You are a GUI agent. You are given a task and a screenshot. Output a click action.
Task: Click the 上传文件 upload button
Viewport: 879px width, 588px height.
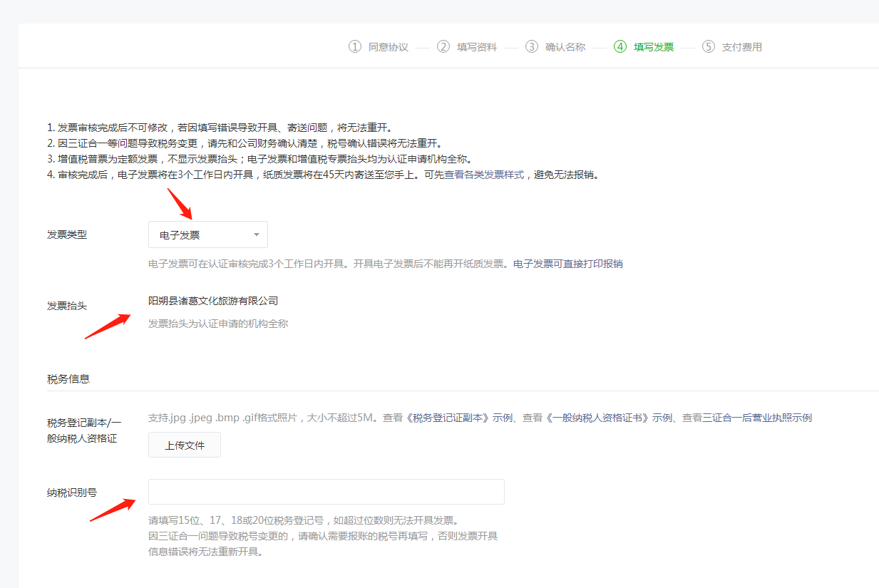point(184,445)
